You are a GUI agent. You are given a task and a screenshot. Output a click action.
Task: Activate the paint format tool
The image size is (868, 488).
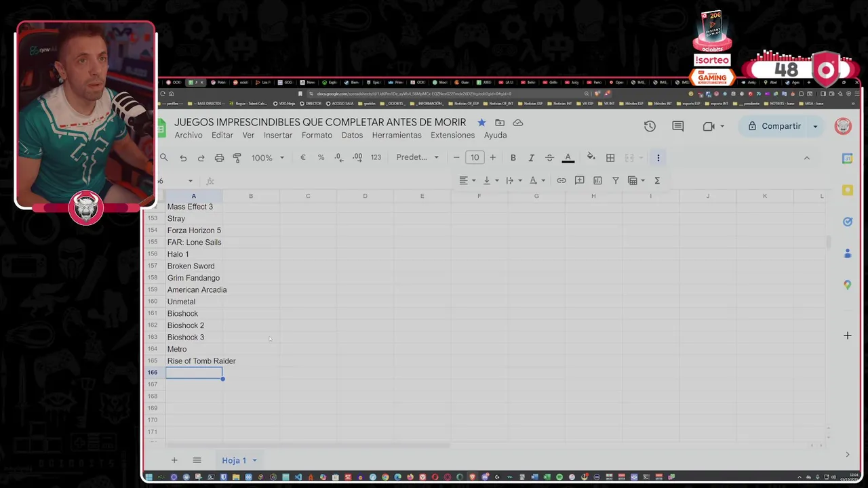pyautogui.click(x=237, y=158)
